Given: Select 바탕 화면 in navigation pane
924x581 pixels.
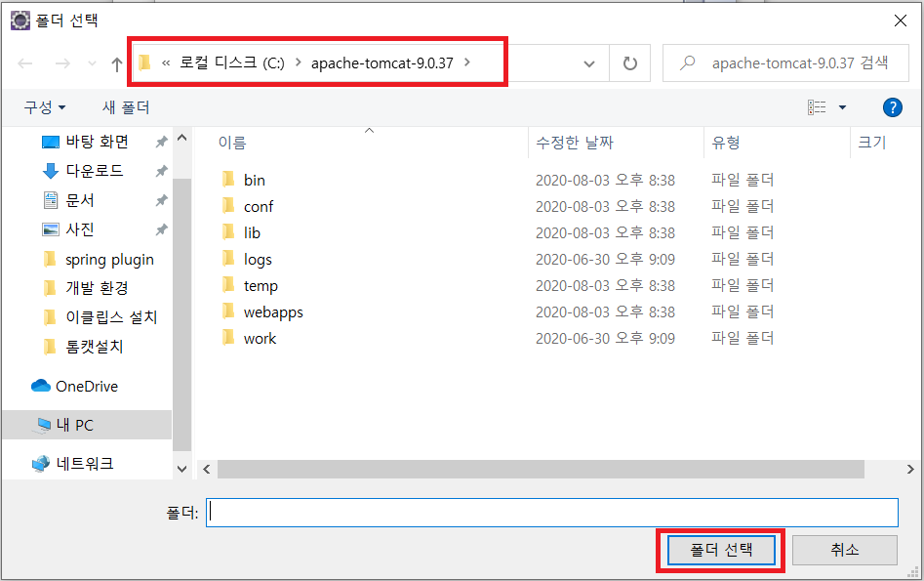Looking at the screenshot, I should [98, 143].
